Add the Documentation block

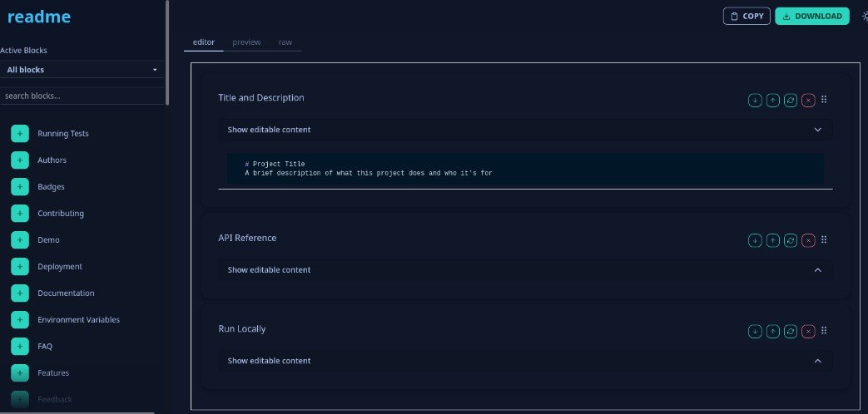(x=20, y=293)
